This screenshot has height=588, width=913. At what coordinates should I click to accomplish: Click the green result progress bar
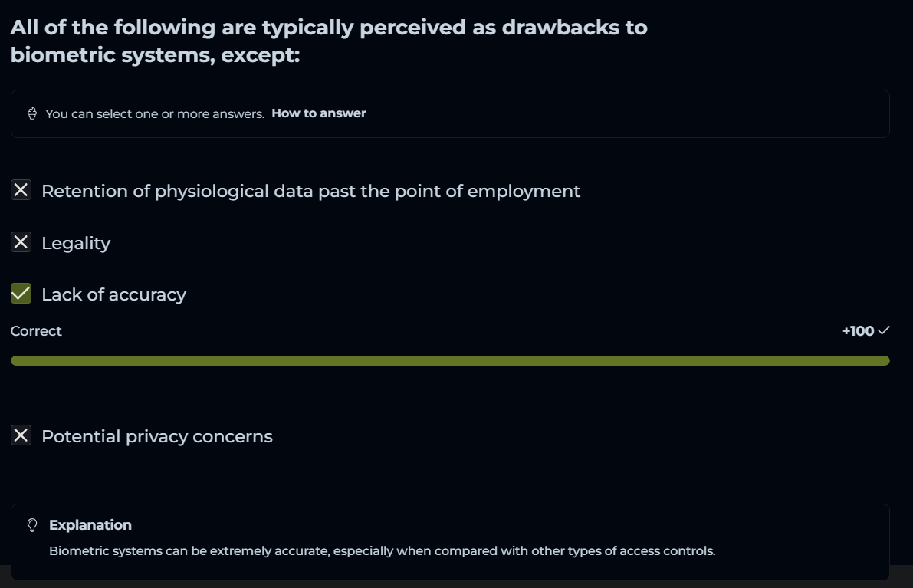[450, 360]
